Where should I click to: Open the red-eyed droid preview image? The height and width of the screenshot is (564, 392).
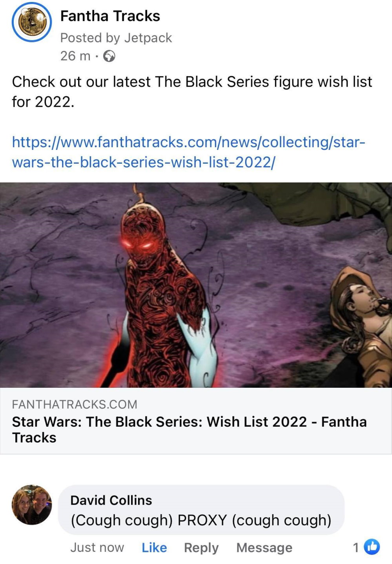point(196,285)
